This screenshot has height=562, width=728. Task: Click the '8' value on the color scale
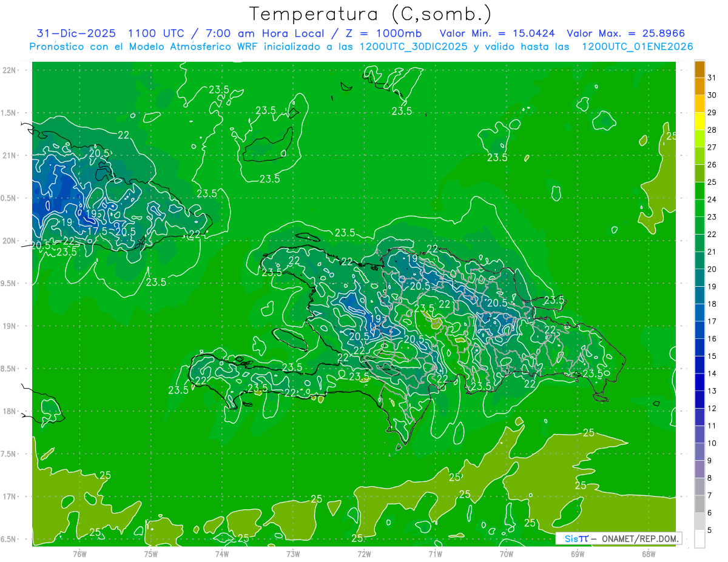[x=710, y=478]
